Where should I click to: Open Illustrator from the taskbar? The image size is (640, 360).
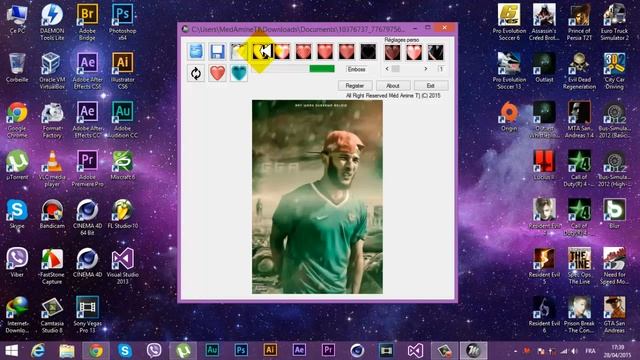tap(270, 351)
